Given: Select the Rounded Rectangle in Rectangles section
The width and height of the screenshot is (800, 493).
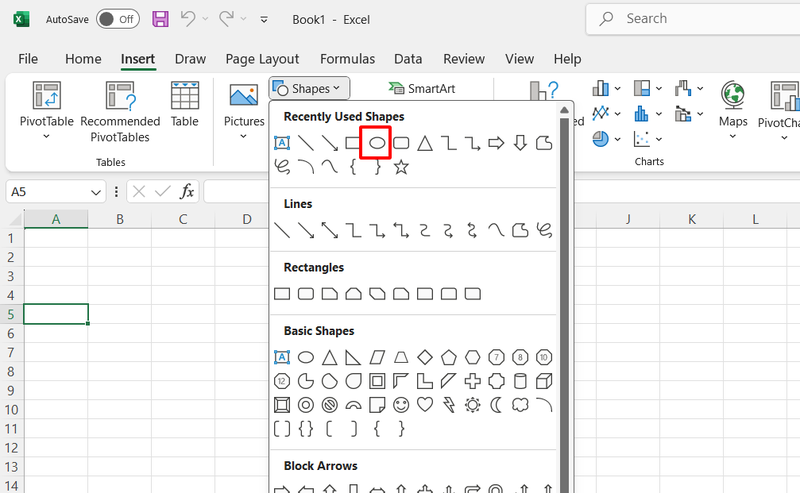Looking at the screenshot, I should 306,294.
